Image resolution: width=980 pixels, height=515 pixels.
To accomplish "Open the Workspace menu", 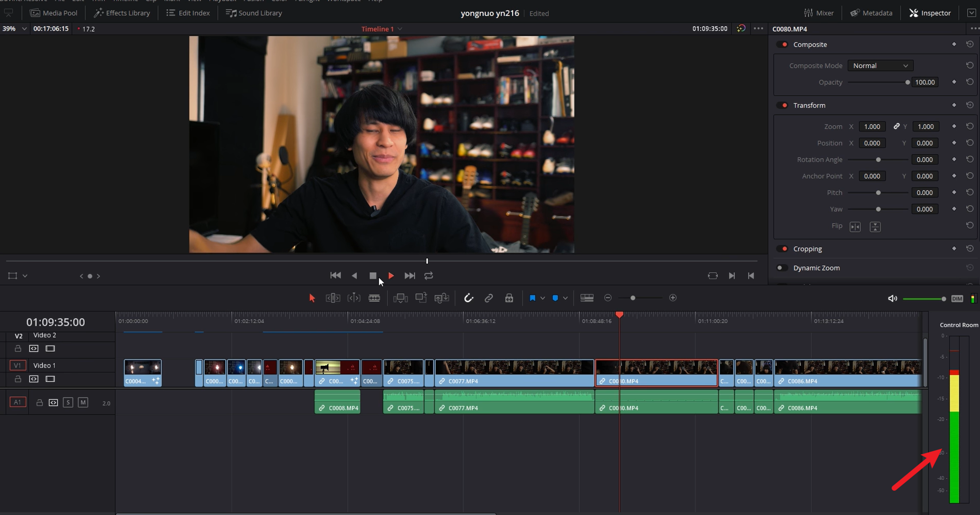I will pos(343,1).
